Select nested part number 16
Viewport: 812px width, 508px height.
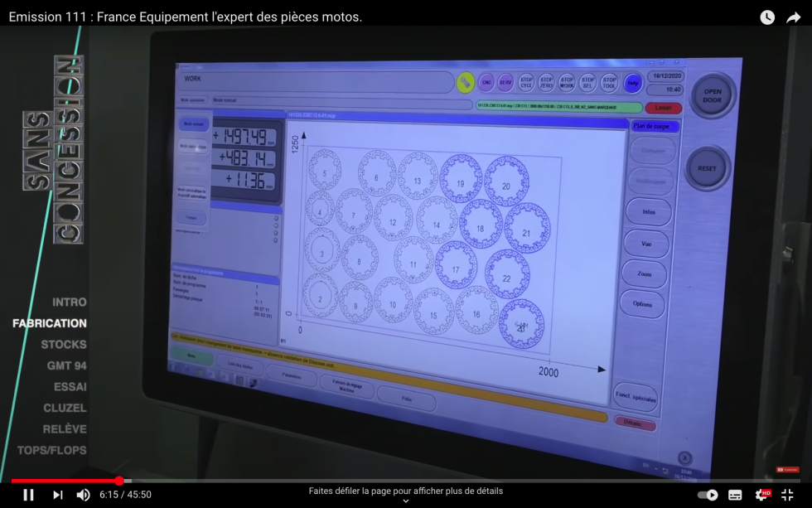click(x=476, y=310)
